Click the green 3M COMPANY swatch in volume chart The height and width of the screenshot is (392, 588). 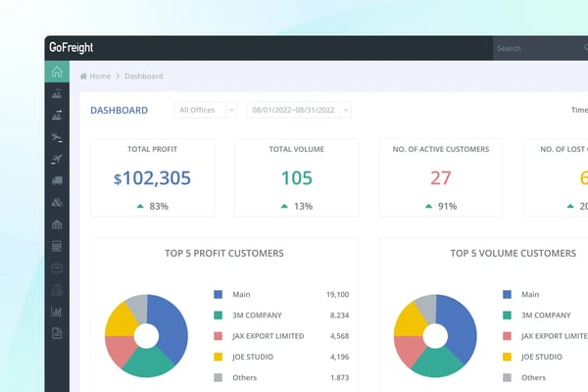[x=507, y=315]
